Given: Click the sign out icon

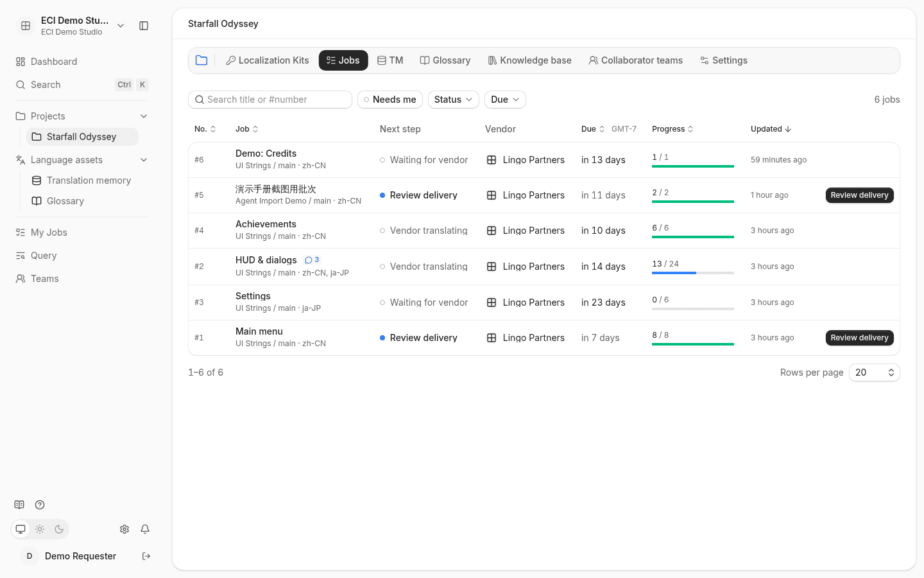Looking at the screenshot, I should pyautogui.click(x=146, y=556).
